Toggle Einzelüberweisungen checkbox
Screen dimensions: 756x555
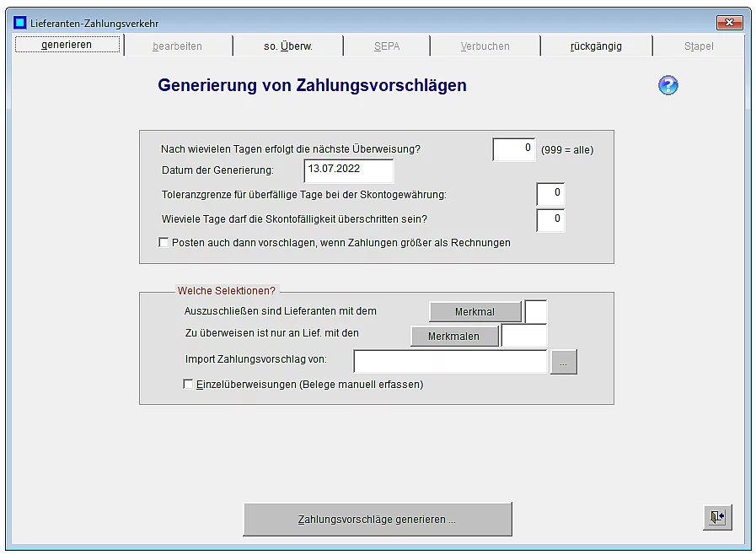click(189, 385)
